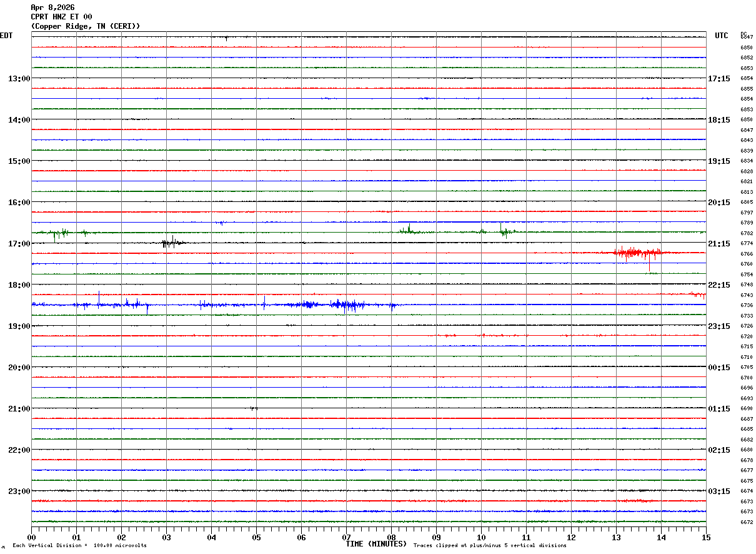Click the Each Vertical Division scale note

(x=79, y=546)
